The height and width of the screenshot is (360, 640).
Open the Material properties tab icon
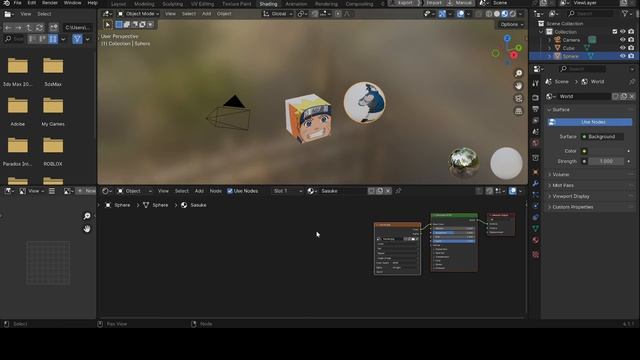pyautogui.click(x=536, y=240)
